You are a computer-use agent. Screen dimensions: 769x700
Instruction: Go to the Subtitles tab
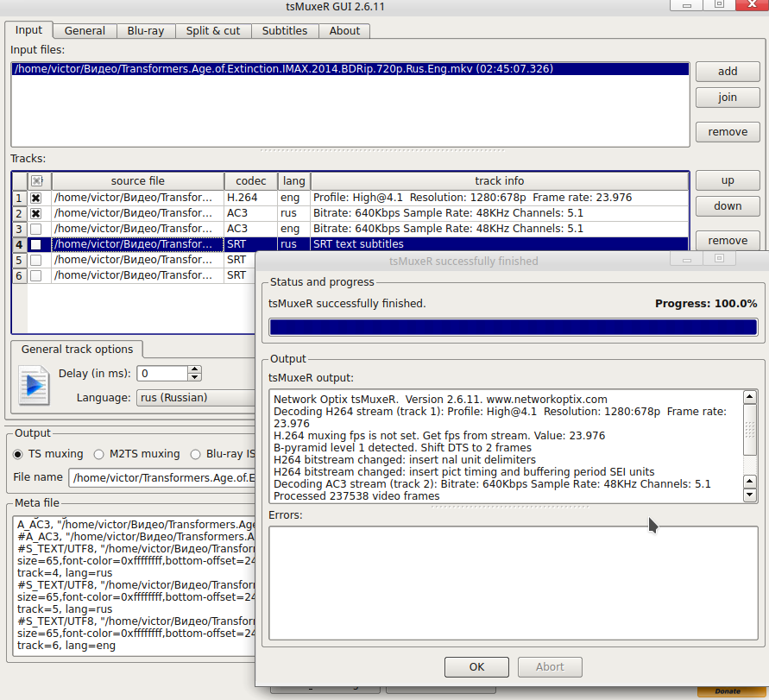point(285,31)
